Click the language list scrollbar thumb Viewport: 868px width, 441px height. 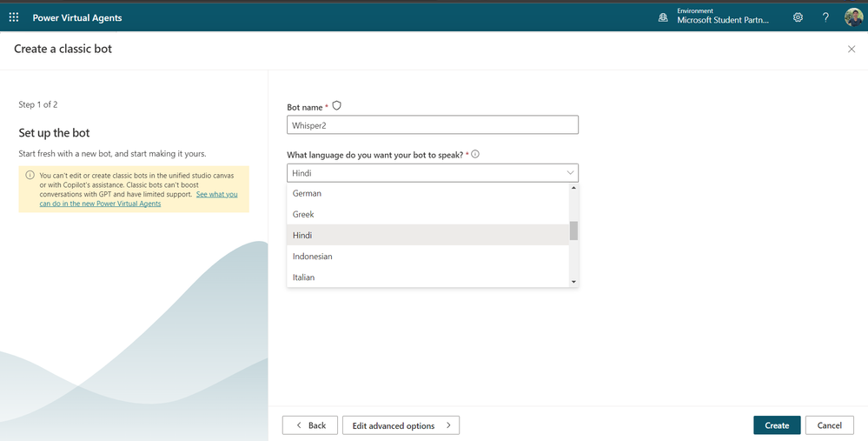pyautogui.click(x=573, y=231)
